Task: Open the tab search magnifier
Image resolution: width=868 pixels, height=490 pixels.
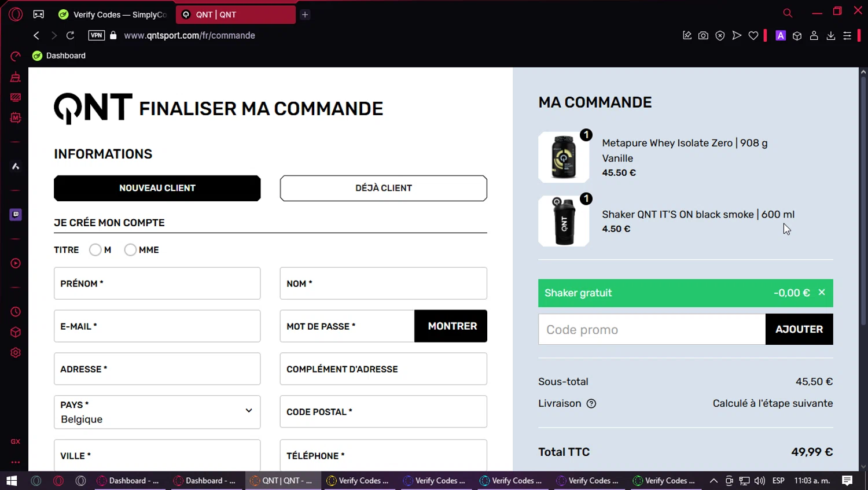Action: click(x=788, y=13)
